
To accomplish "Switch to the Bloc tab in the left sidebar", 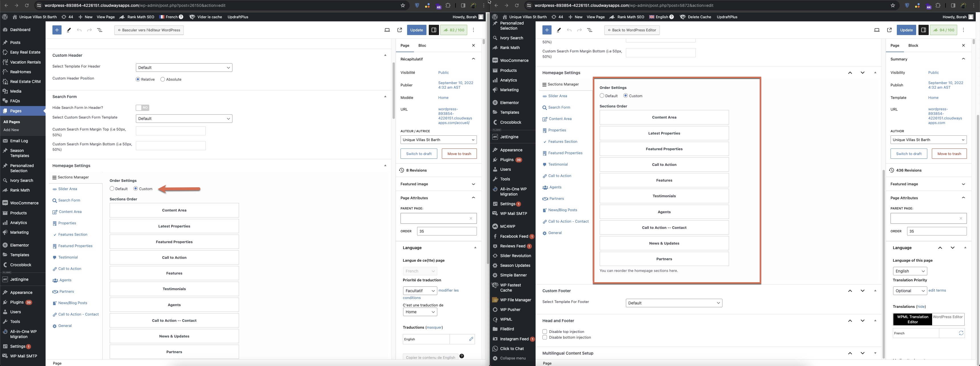I will click(x=422, y=45).
